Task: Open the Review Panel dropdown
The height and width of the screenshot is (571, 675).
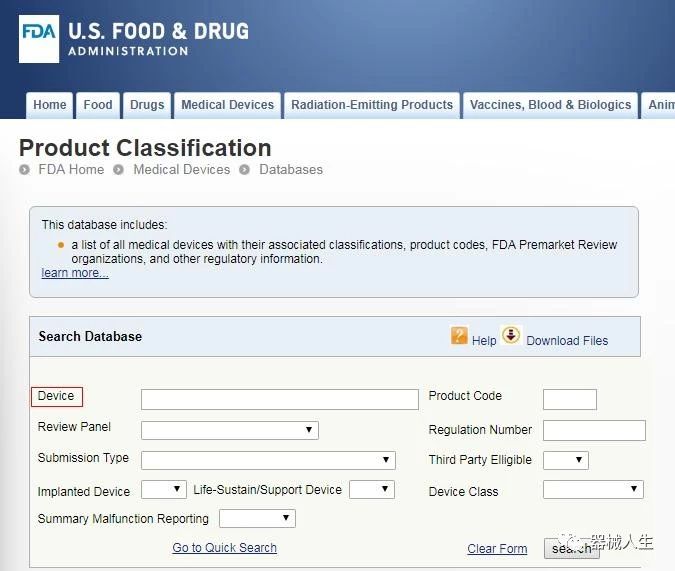Action: (229, 430)
